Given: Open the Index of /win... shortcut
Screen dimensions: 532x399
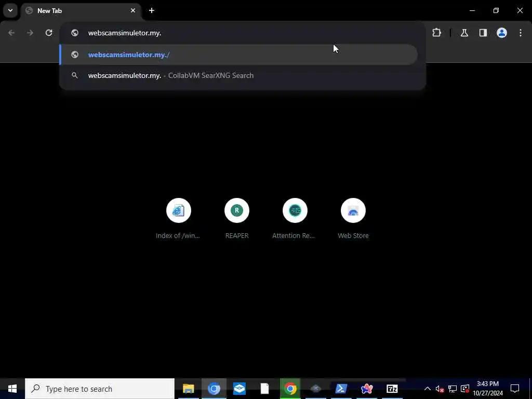Looking at the screenshot, I should [179, 218].
